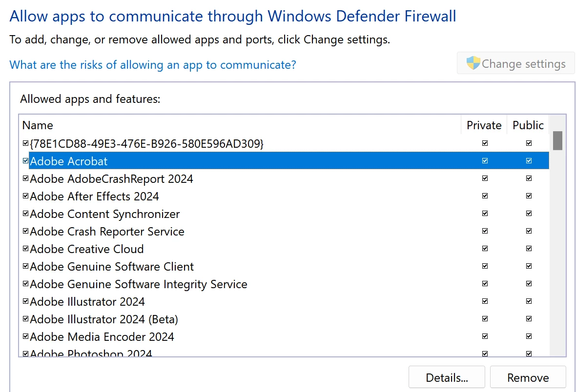
Task: Toggle Private checkbox for Adobe Illustrator 2024
Action: [x=485, y=301]
